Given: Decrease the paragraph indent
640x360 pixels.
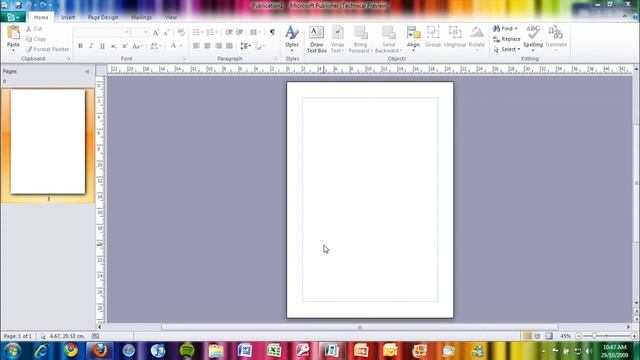Looking at the screenshot, I should (229, 32).
